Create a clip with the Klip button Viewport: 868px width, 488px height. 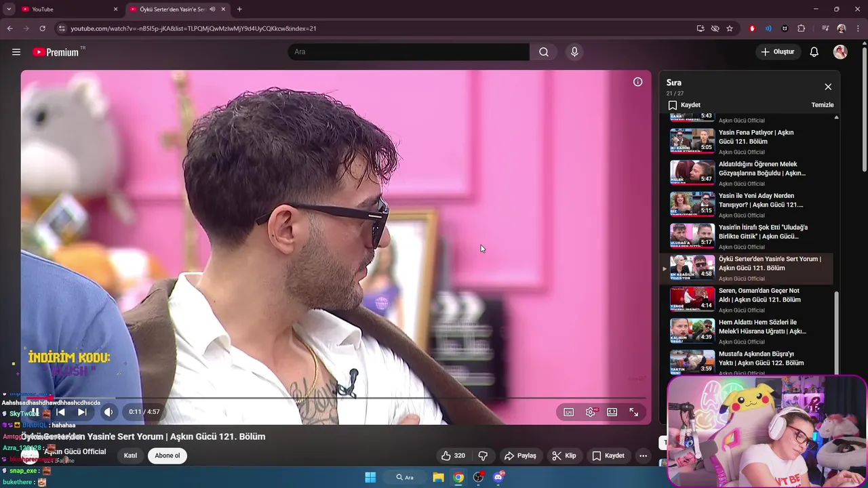(564, 455)
